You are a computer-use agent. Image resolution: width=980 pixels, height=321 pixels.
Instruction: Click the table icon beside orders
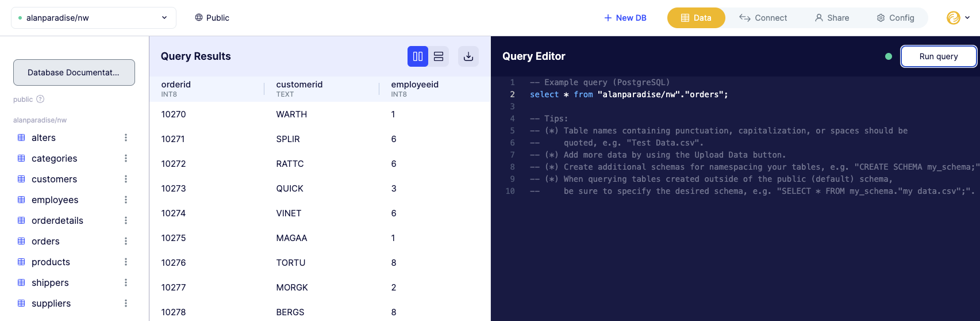(x=21, y=241)
